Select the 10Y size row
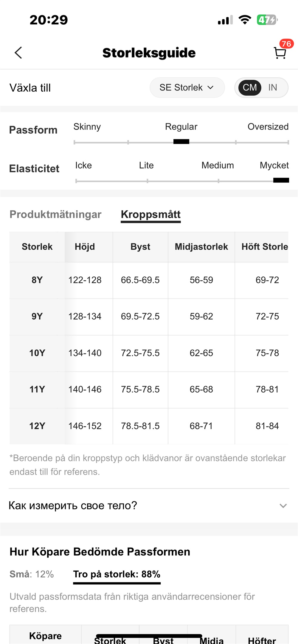Screen dimensions: 298x644 pyautogui.click(x=37, y=353)
